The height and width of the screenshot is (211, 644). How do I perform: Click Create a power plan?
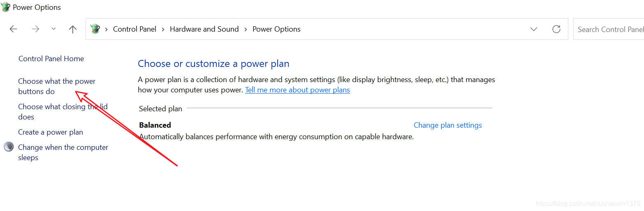(51, 132)
